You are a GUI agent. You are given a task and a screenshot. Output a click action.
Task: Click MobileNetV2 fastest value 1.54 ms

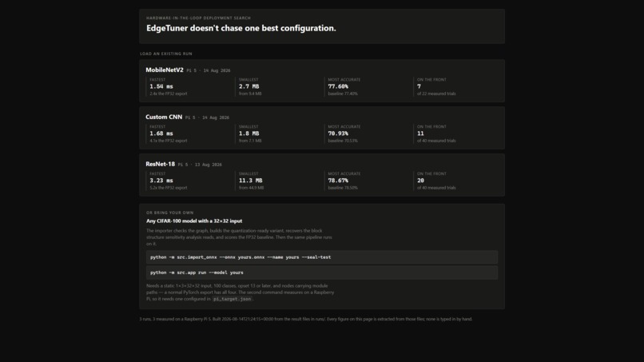(x=161, y=86)
